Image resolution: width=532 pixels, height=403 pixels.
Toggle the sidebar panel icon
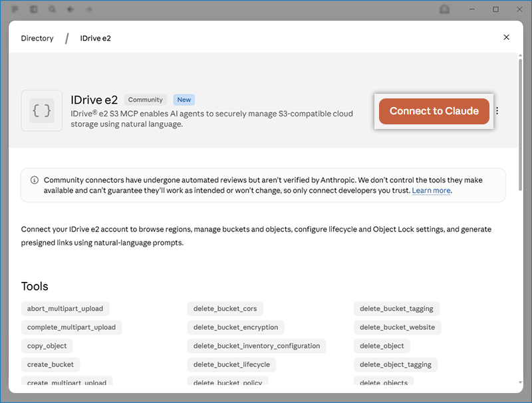coord(34,9)
